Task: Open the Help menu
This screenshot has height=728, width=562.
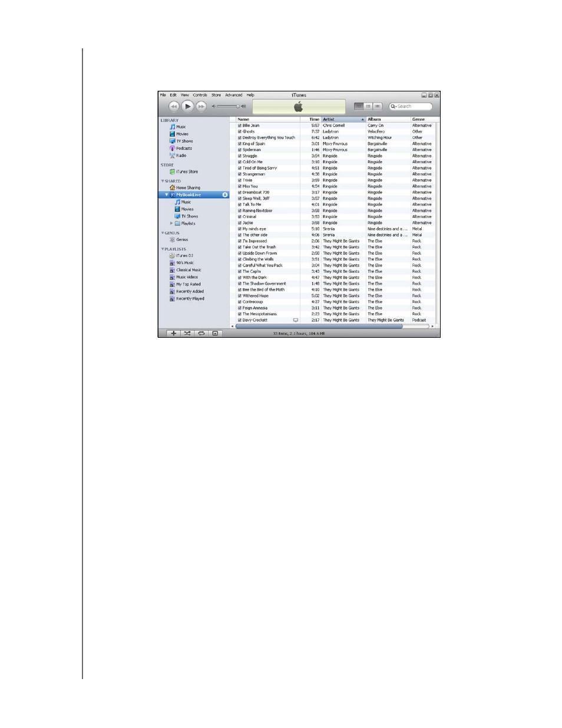Action: [x=250, y=95]
